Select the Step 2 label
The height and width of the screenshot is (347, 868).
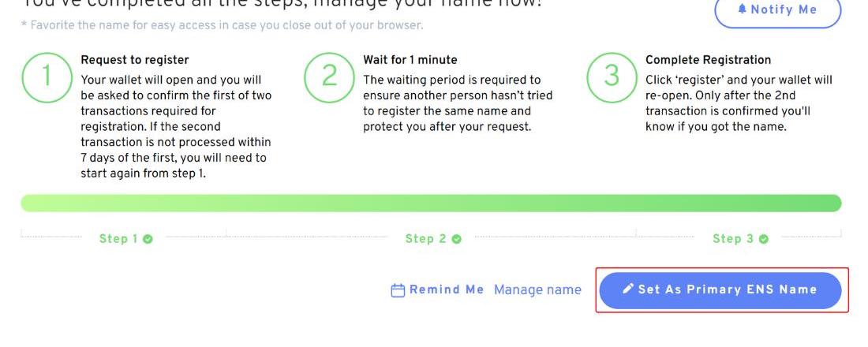pyautogui.click(x=425, y=239)
